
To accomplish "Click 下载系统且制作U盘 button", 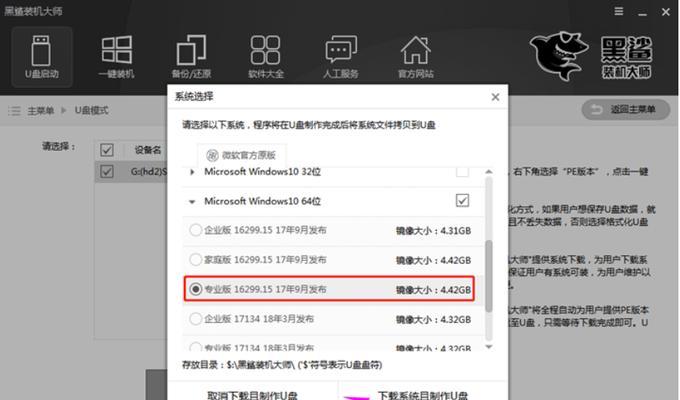I will coord(423,392).
